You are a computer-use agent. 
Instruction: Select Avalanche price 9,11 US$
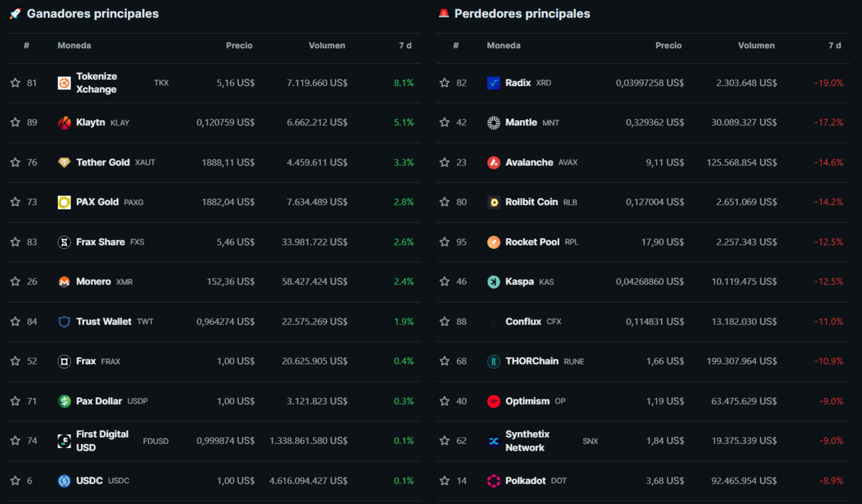click(665, 163)
